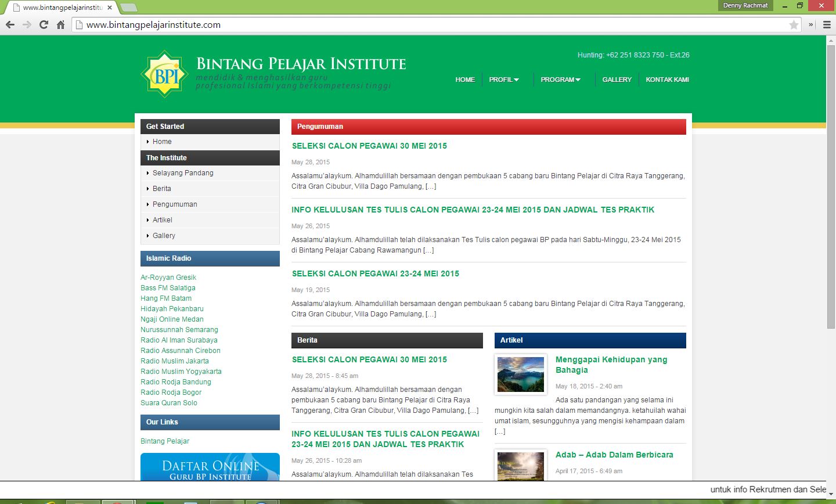Go to the KONTAK KAMI page
The height and width of the screenshot is (504, 836).
point(667,80)
